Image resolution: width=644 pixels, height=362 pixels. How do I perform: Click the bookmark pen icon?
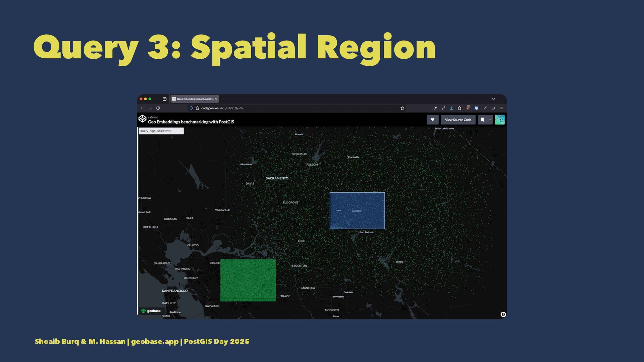coord(482,120)
